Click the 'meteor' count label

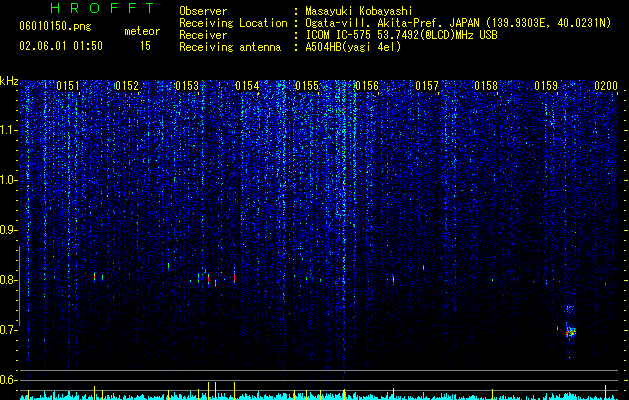[x=142, y=31]
